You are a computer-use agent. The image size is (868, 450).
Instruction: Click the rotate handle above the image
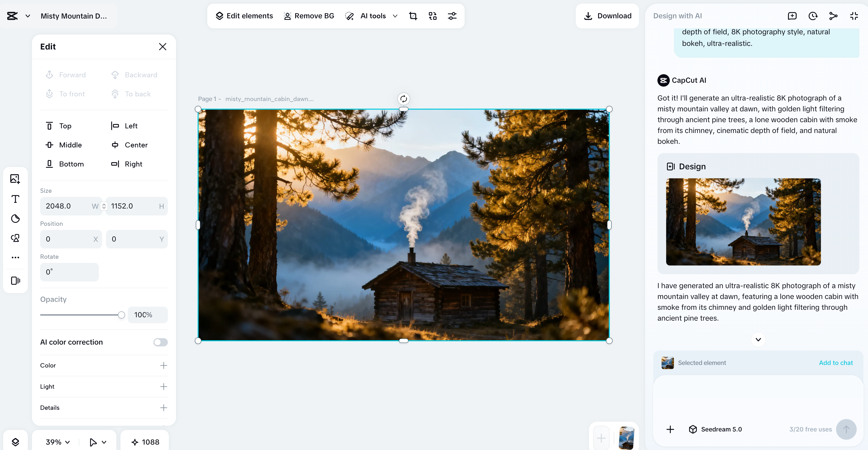(x=404, y=98)
